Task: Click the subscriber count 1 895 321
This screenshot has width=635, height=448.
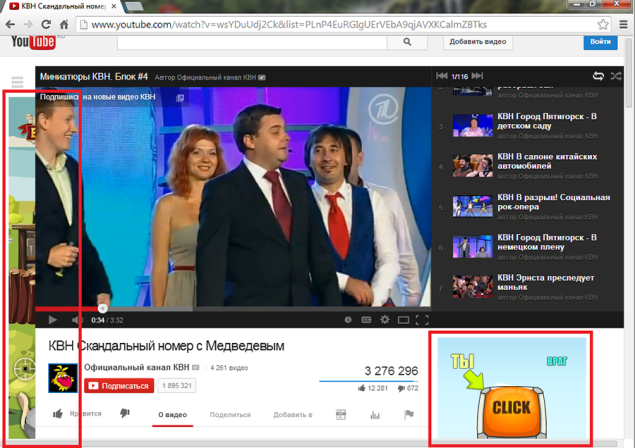Action: tap(177, 386)
